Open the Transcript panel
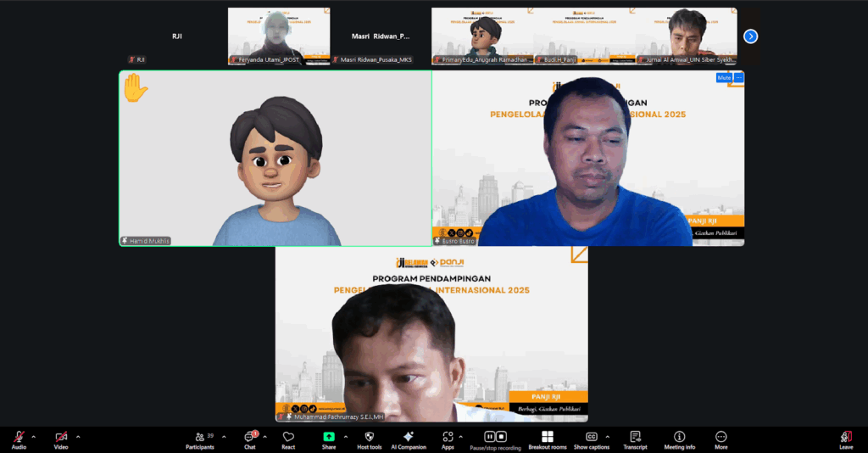 (635, 437)
